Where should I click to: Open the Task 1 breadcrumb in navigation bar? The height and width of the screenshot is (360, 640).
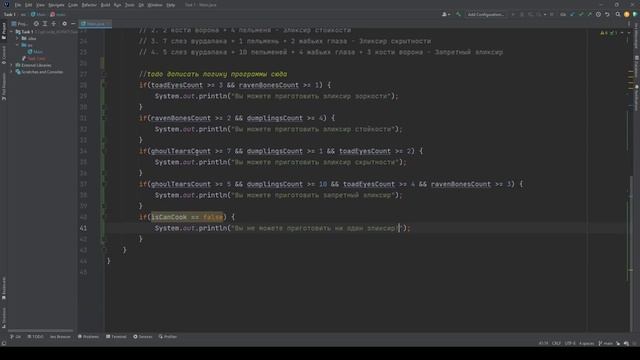point(9,14)
